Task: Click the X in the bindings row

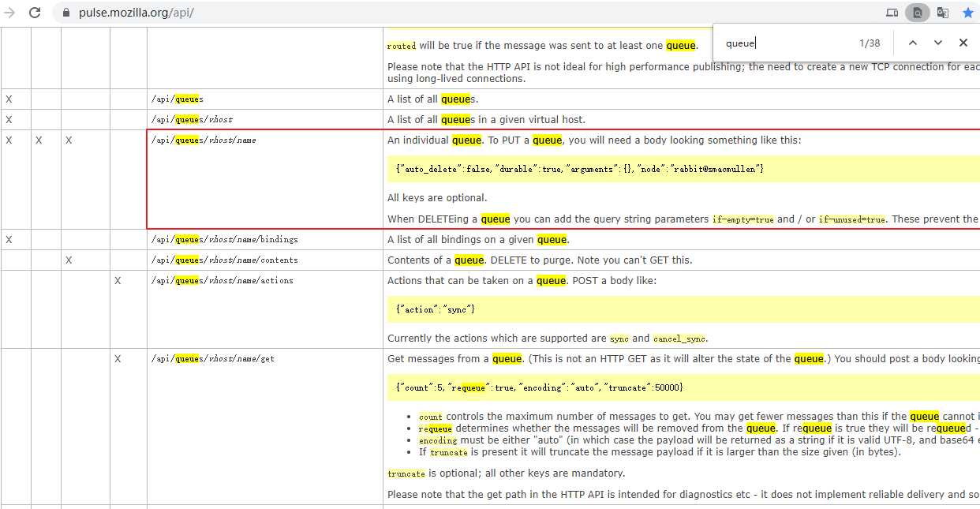Action: [9, 239]
